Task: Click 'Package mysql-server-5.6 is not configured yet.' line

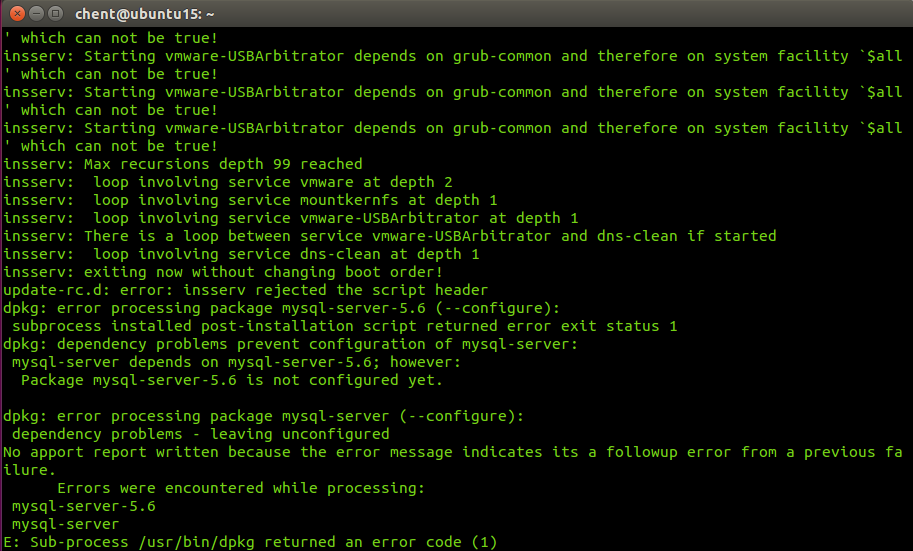Action: click(232, 380)
